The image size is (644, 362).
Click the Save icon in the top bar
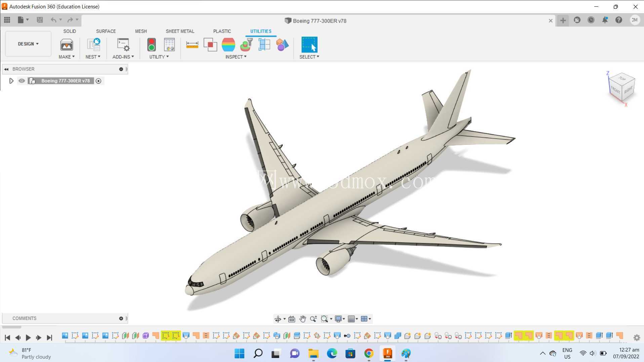(40, 20)
